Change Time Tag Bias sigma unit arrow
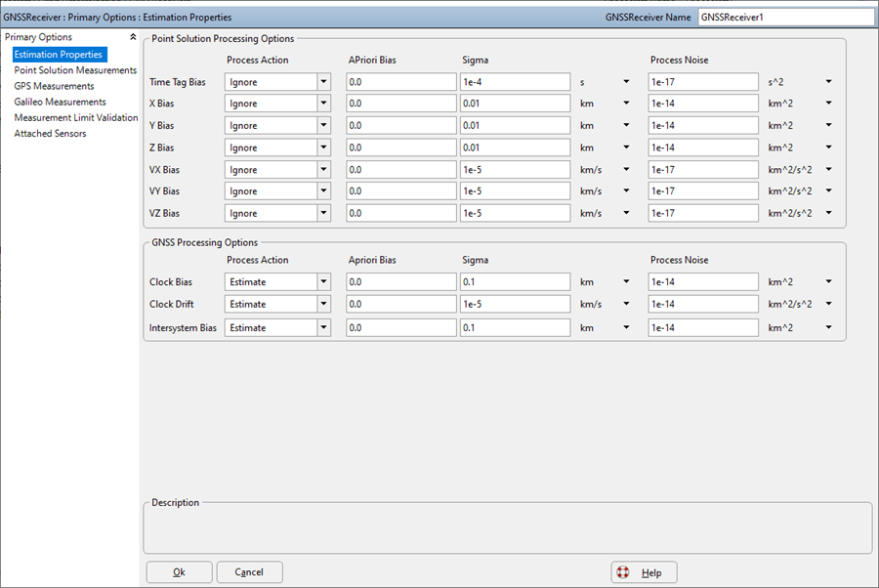Image resolution: width=879 pixels, height=588 pixels. click(x=626, y=82)
